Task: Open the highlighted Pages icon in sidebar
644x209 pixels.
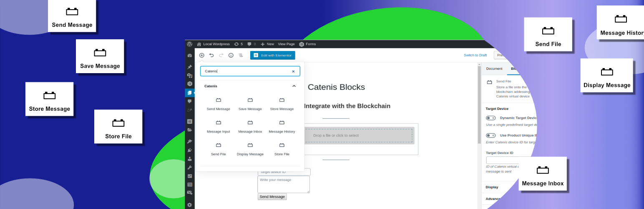Action: [x=189, y=93]
